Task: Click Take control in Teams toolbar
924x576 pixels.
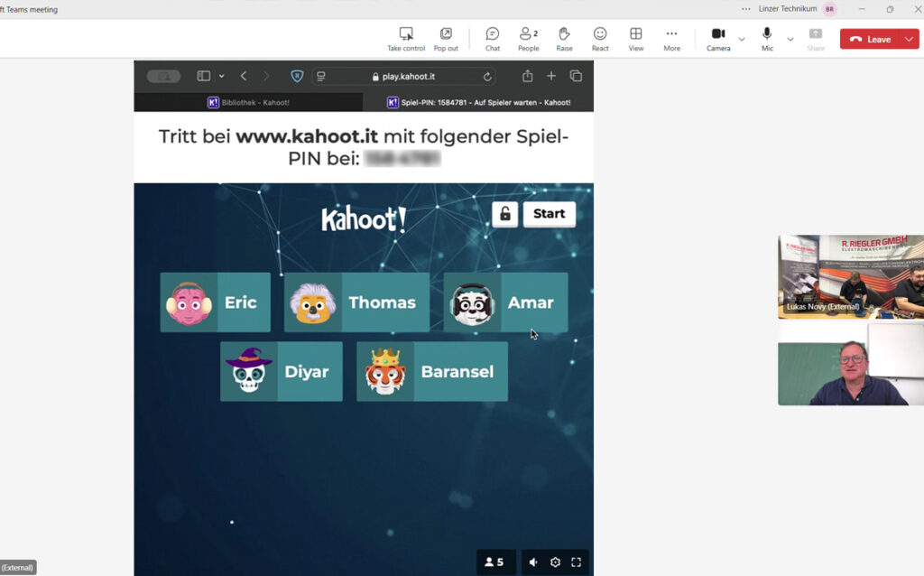Action: click(x=406, y=39)
